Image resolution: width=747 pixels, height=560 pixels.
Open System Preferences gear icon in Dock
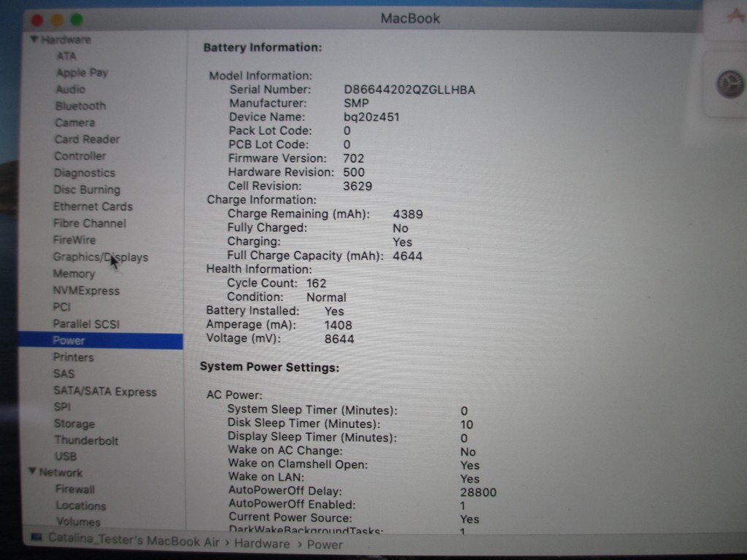729,85
